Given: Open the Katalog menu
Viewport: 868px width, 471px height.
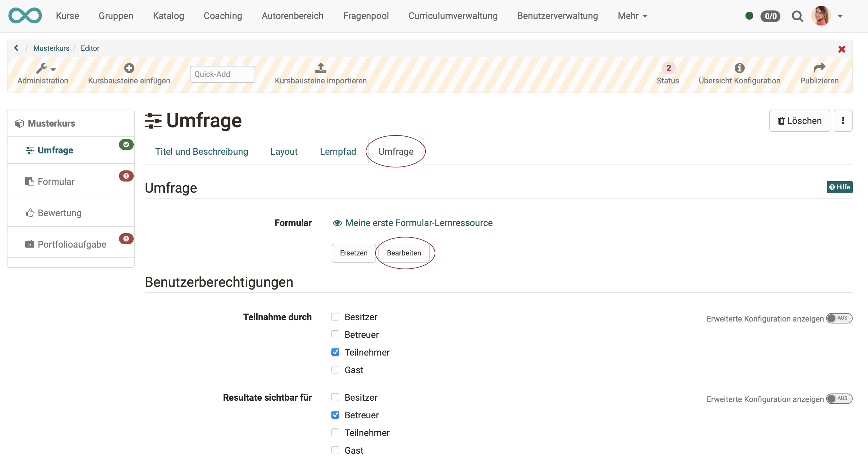Looking at the screenshot, I should [168, 16].
